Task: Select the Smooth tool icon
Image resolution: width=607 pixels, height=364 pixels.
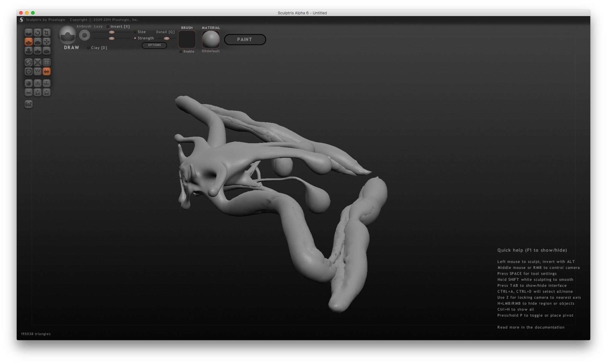Action: [x=46, y=51]
